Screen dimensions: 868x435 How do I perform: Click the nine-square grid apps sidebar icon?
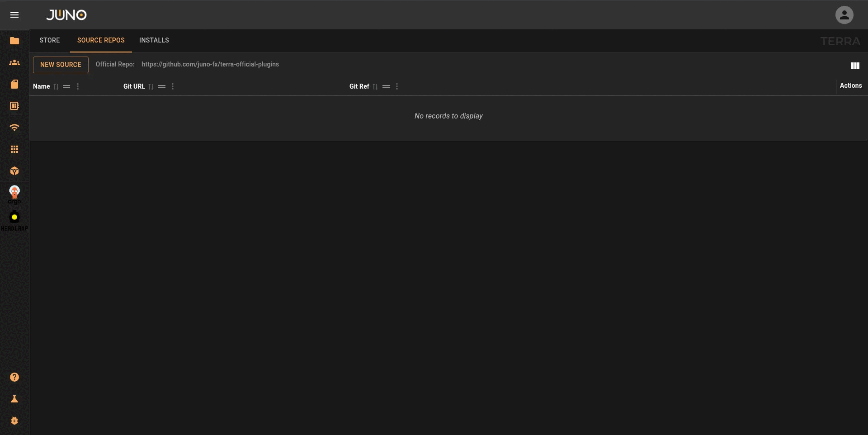point(14,149)
